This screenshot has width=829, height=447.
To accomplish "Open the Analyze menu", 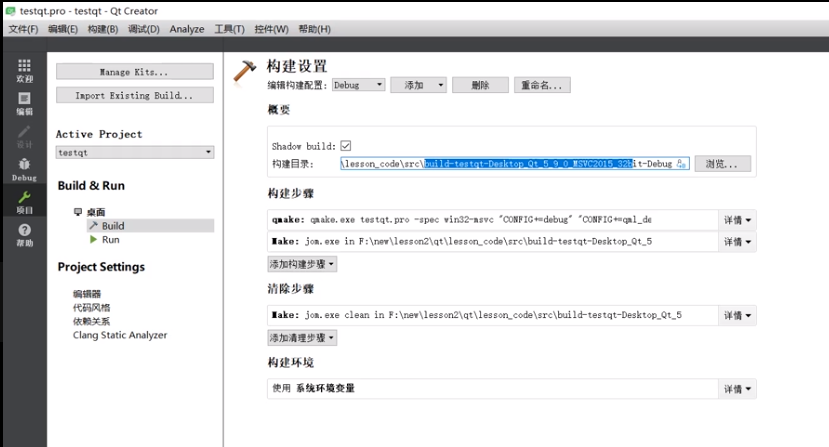I will click(x=187, y=29).
